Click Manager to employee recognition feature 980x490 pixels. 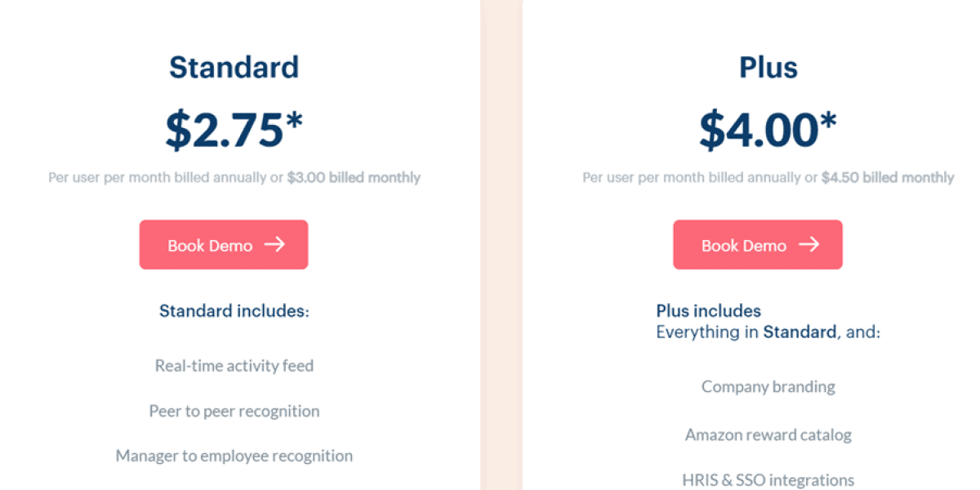pos(234,456)
